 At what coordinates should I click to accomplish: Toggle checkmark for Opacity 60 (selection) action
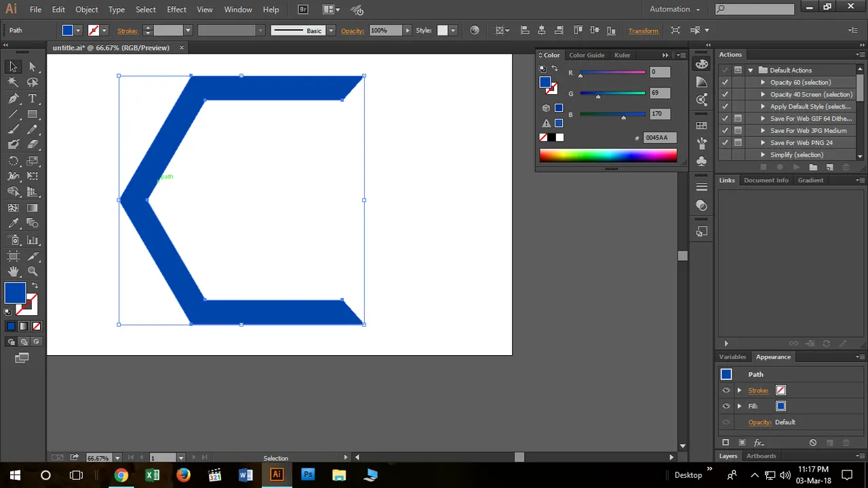click(x=725, y=82)
